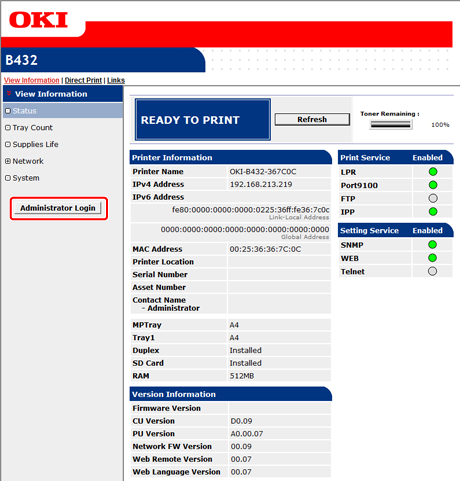Refresh the printer status
Viewport: 460px width, 481px height.
tap(312, 119)
